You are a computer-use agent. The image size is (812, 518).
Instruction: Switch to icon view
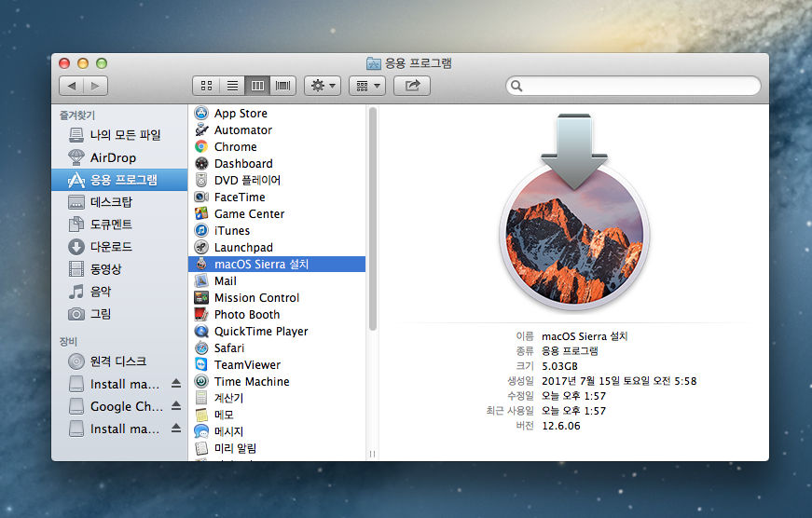coord(206,86)
